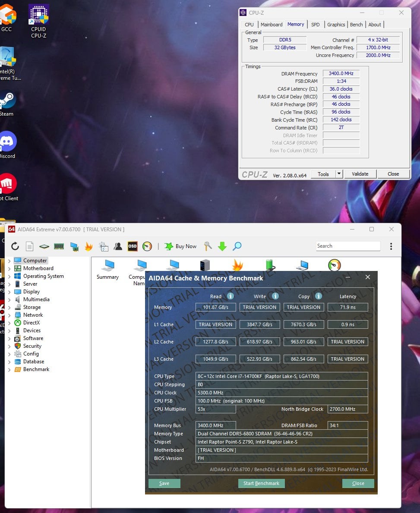The image size is (420, 513).
Task: Click the info icon next to Write
Action: point(275,296)
